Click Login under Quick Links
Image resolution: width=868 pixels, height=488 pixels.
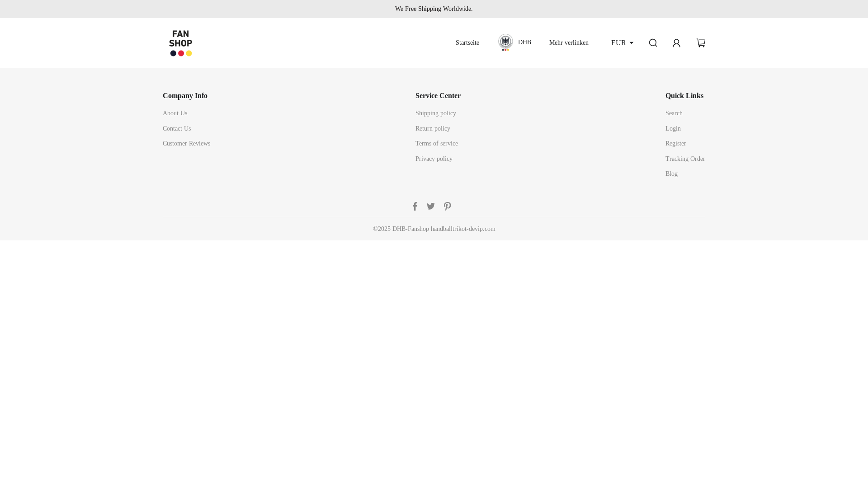pyautogui.click(x=673, y=129)
